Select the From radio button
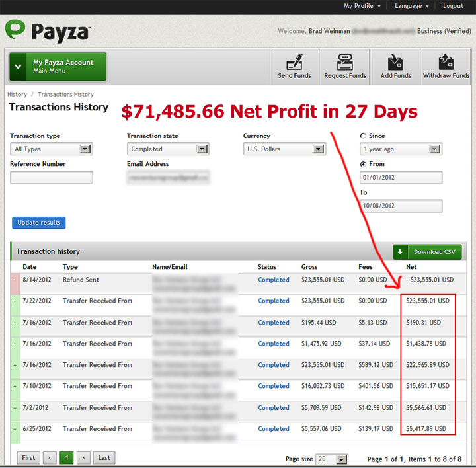This screenshot has height=468, width=476. pyautogui.click(x=363, y=164)
